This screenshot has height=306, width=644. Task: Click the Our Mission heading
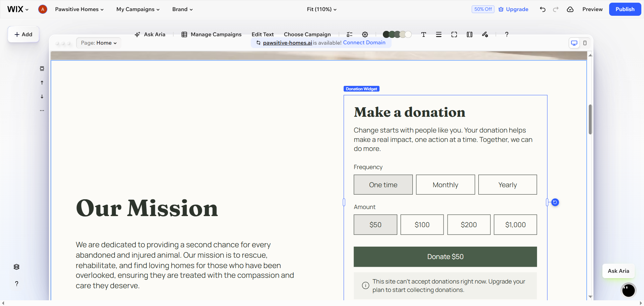[x=147, y=208]
